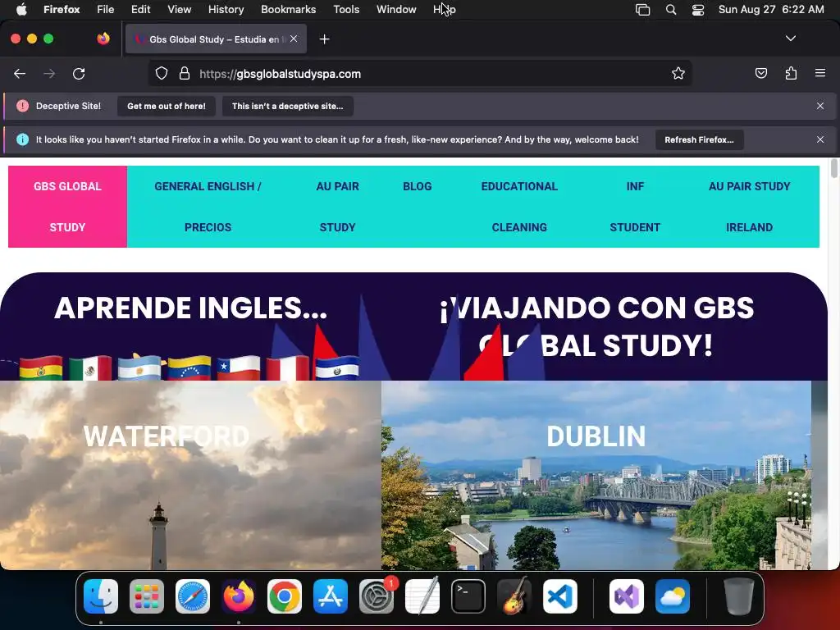Open the Bookmarks menu
This screenshot has height=630, width=840.
[x=288, y=10]
